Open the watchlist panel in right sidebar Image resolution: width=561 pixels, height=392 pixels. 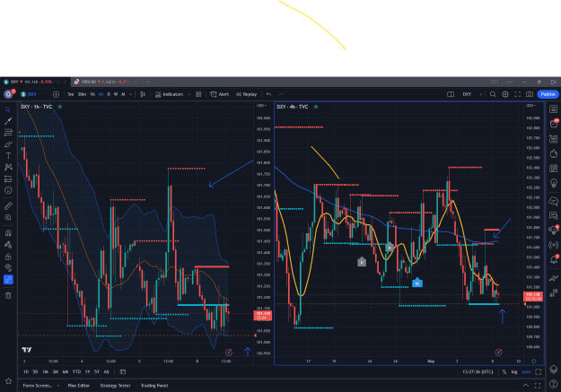tap(554, 109)
